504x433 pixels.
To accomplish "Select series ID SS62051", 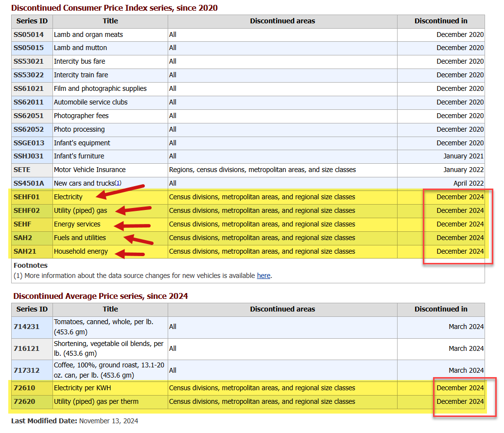I will 28,116.
